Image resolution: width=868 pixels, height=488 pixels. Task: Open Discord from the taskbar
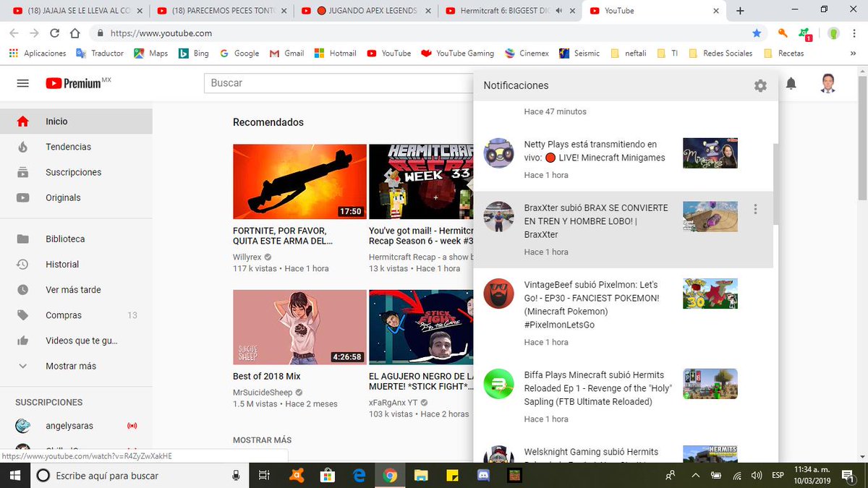(x=483, y=475)
